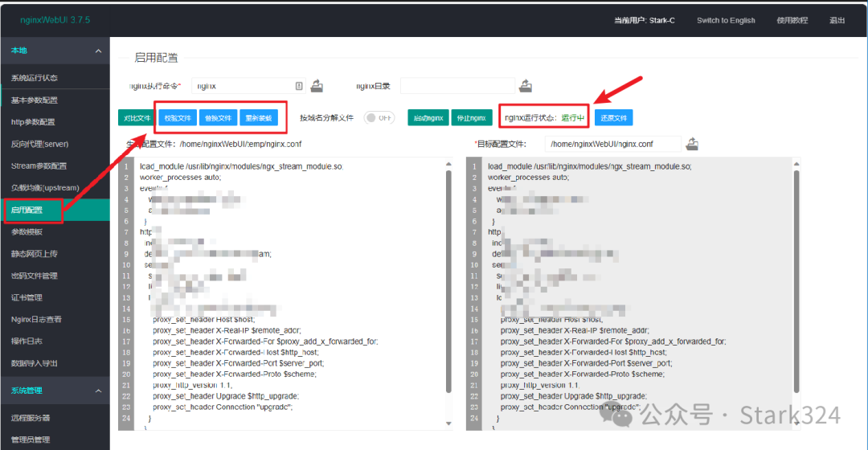Collapse the 系统管理 sidebar section
This screenshot has width=868, height=450.
click(x=98, y=391)
